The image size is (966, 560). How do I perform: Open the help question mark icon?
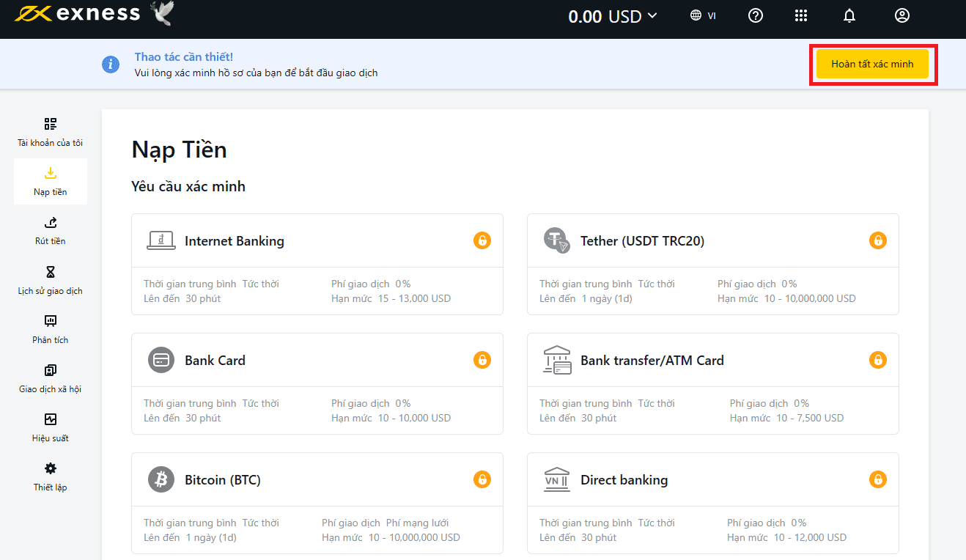pyautogui.click(x=756, y=15)
